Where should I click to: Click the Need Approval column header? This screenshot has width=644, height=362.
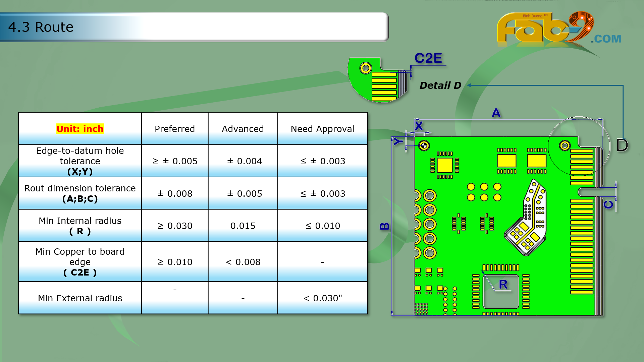322,129
